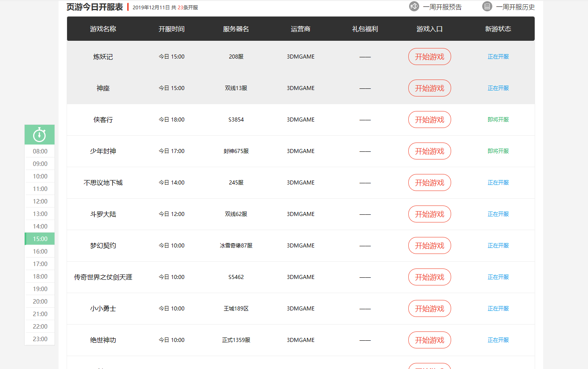Viewport: 588px width, 369px height.
Task: Click 即将开服 status in 少年封神 row
Action: click(498, 151)
